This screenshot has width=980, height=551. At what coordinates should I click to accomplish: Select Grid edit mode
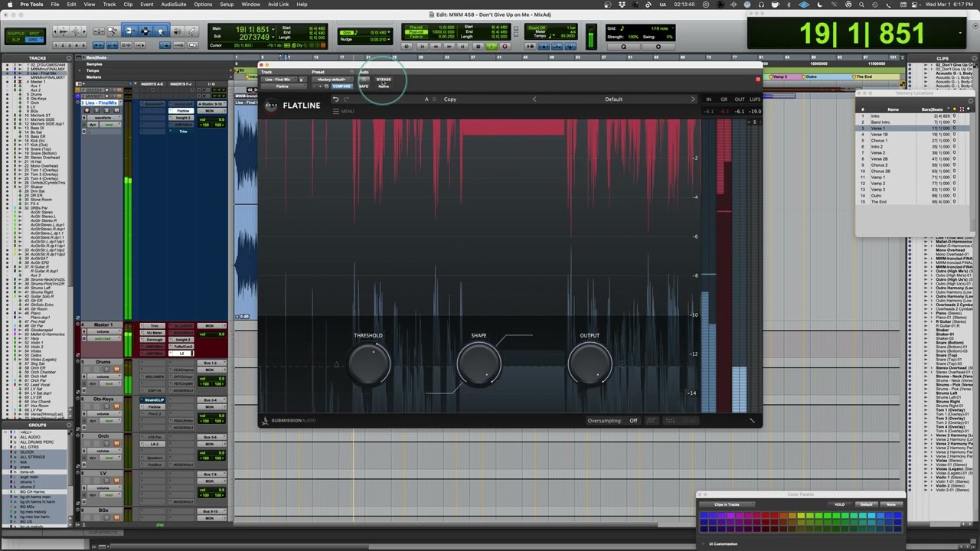tap(34, 39)
